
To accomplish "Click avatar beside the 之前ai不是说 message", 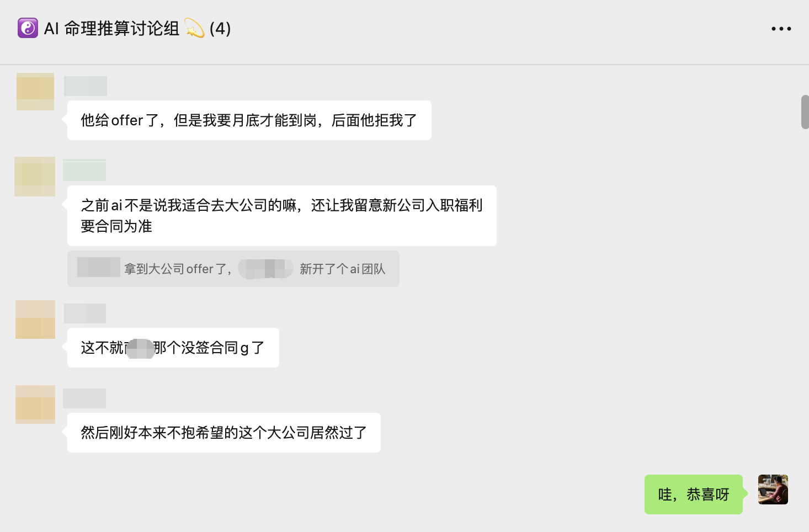I will tap(35, 177).
